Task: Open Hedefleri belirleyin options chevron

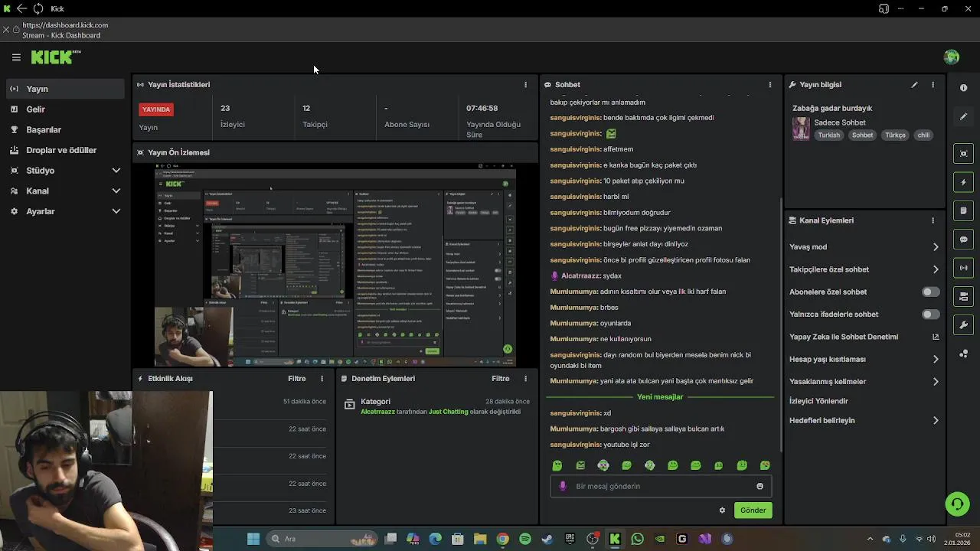Action: coord(936,420)
